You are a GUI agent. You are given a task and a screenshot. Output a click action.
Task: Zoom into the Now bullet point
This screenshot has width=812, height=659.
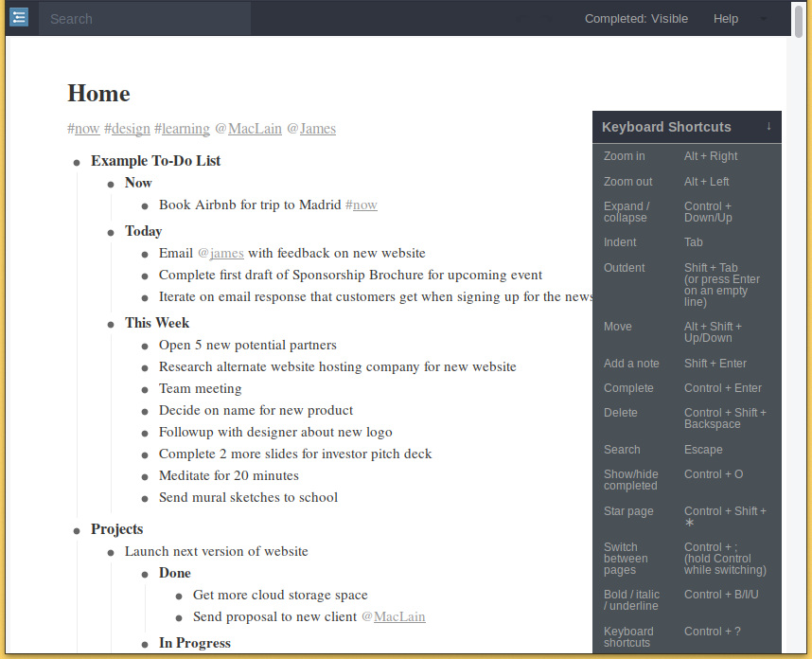click(111, 183)
